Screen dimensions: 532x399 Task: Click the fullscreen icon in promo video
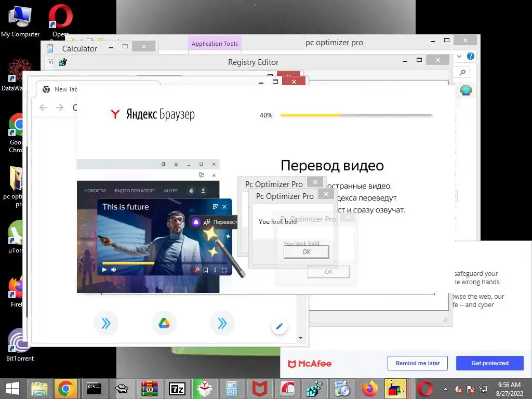[x=224, y=270]
